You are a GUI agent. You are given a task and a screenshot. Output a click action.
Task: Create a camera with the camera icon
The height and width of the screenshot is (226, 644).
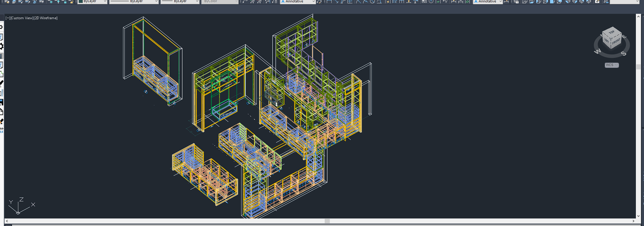[x=597, y=2]
